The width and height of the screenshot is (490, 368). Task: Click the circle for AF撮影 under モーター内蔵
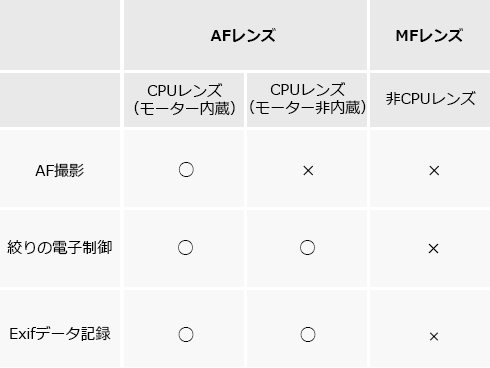(186, 170)
